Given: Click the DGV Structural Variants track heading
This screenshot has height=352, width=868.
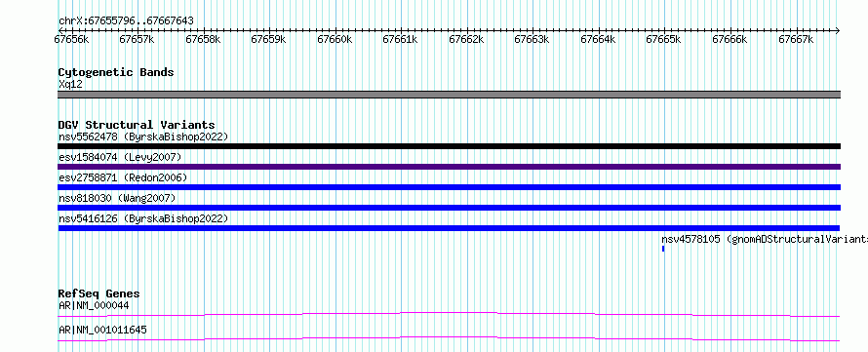Looking at the screenshot, I should [137, 125].
